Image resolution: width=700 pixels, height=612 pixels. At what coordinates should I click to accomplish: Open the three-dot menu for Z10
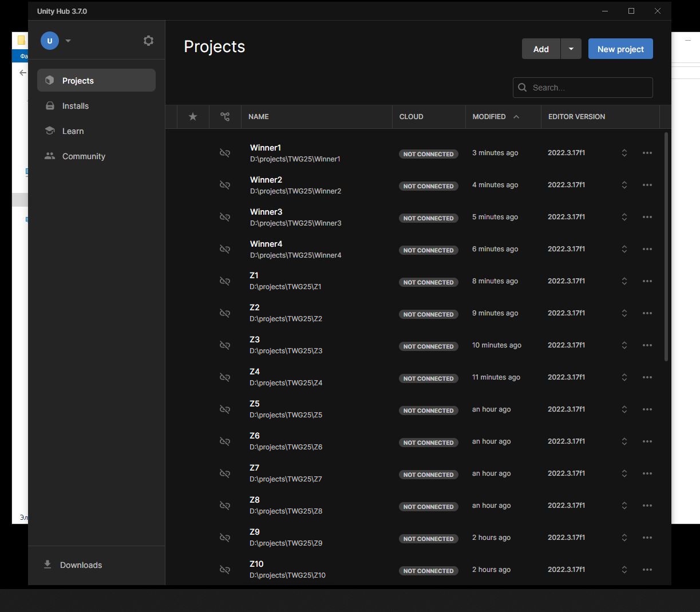tap(647, 570)
